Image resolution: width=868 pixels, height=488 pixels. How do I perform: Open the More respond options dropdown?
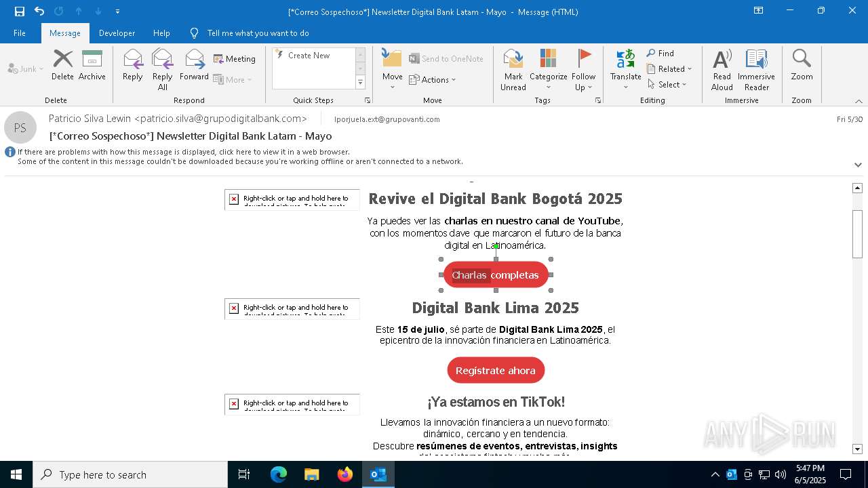click(233, 79)
